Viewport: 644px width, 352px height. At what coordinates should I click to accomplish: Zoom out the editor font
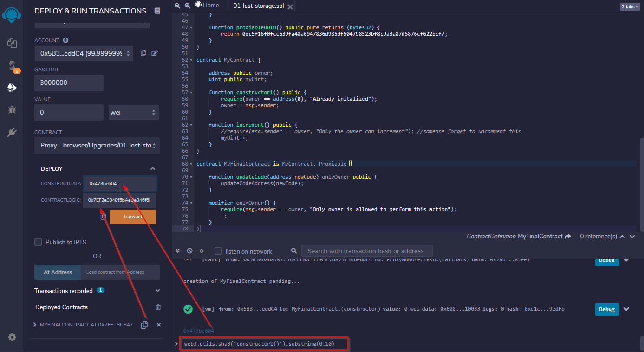[x=177, y=6]
